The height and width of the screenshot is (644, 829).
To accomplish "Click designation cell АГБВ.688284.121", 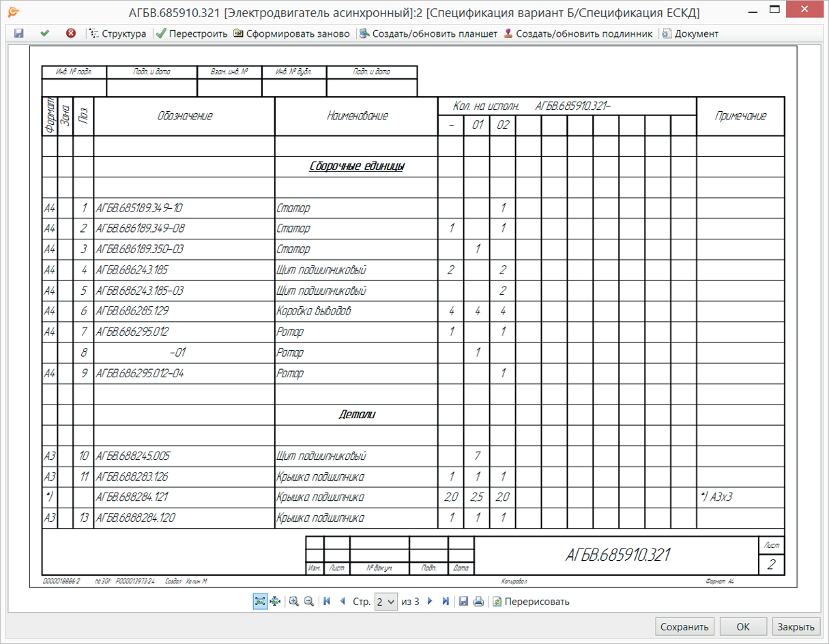I will tap(184, 497).
